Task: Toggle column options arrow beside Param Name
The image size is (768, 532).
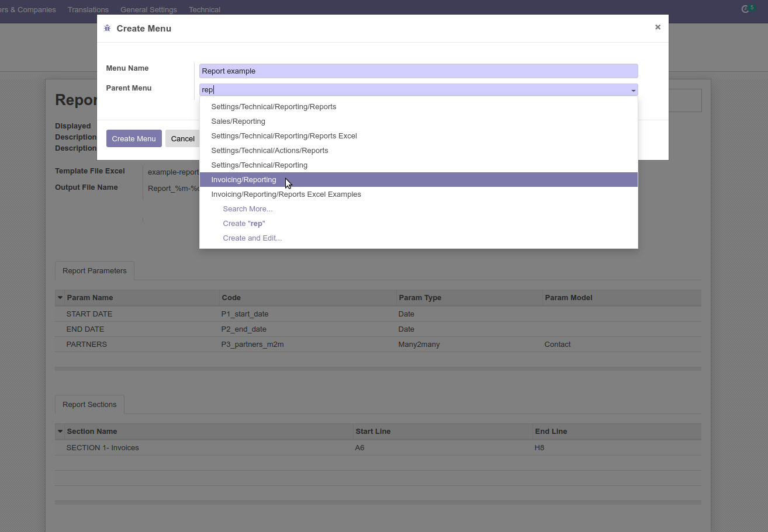Action: click(x=60, y=298)
